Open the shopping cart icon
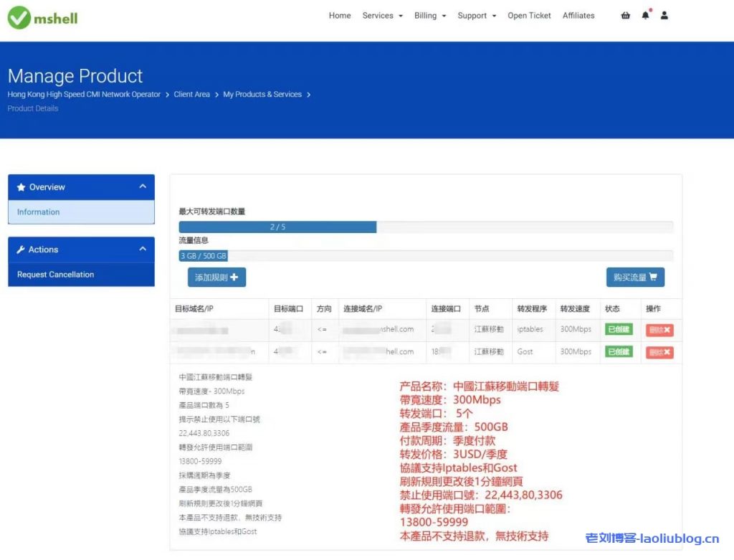The image size is (734, 560). pos(626,16)
